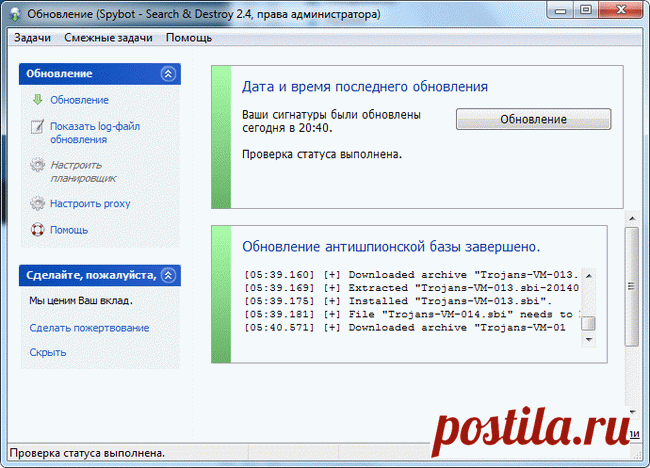Click the main panel scroll up arrow
This screenshot has height=468, width=650.
coord(632,218)
